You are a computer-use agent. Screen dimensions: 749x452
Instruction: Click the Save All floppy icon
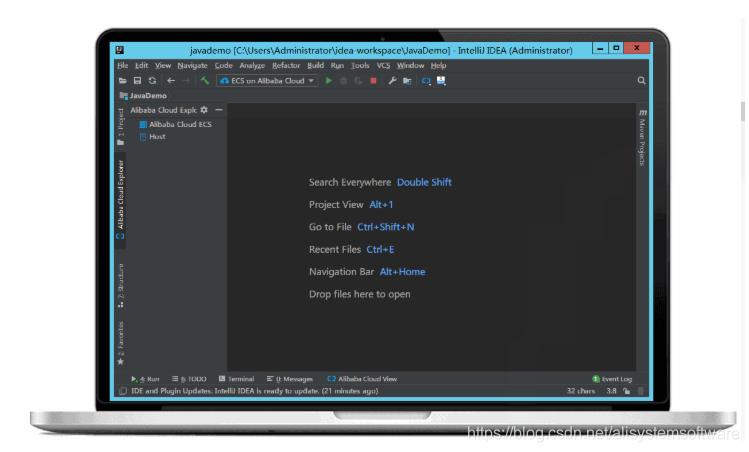click(138, 81)
